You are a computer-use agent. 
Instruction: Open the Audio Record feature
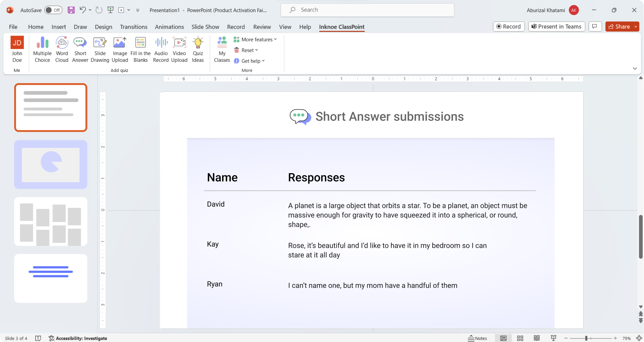pos(160,49)
